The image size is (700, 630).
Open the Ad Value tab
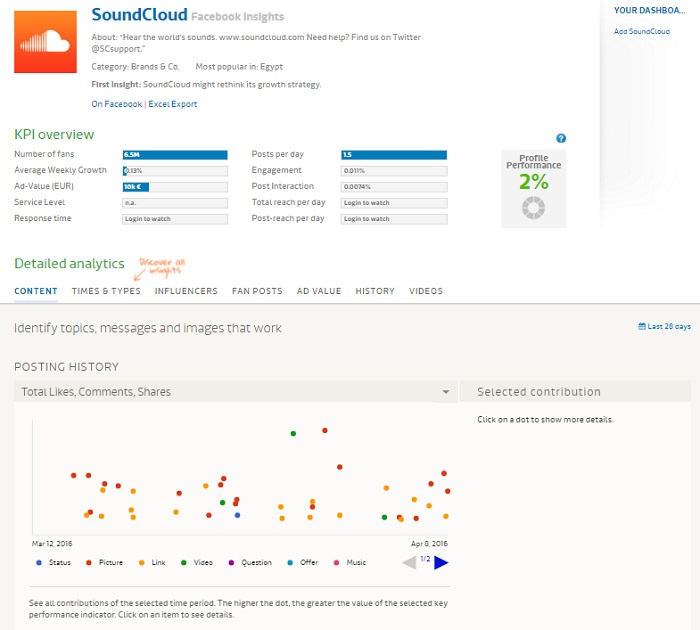(x=319, y=291)
